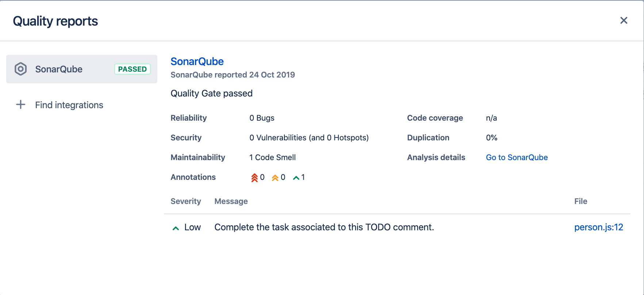Click the medium severity orange annotation icon
This screenshot has width=644, height=295.
coord(275,178)
